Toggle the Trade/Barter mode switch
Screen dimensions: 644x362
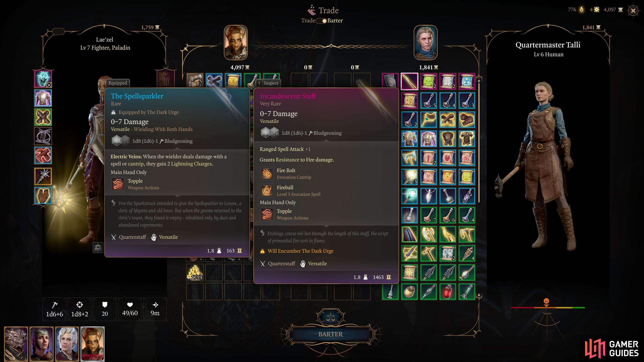[321, 21]
